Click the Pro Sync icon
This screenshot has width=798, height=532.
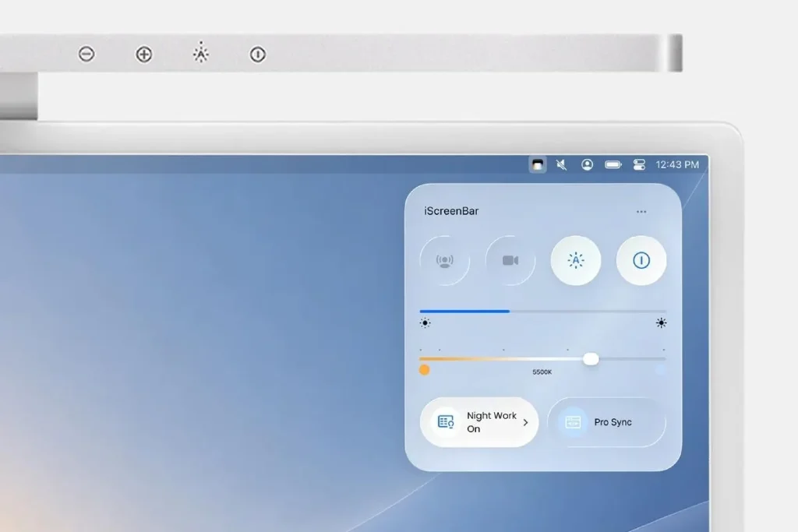(573, 422)
